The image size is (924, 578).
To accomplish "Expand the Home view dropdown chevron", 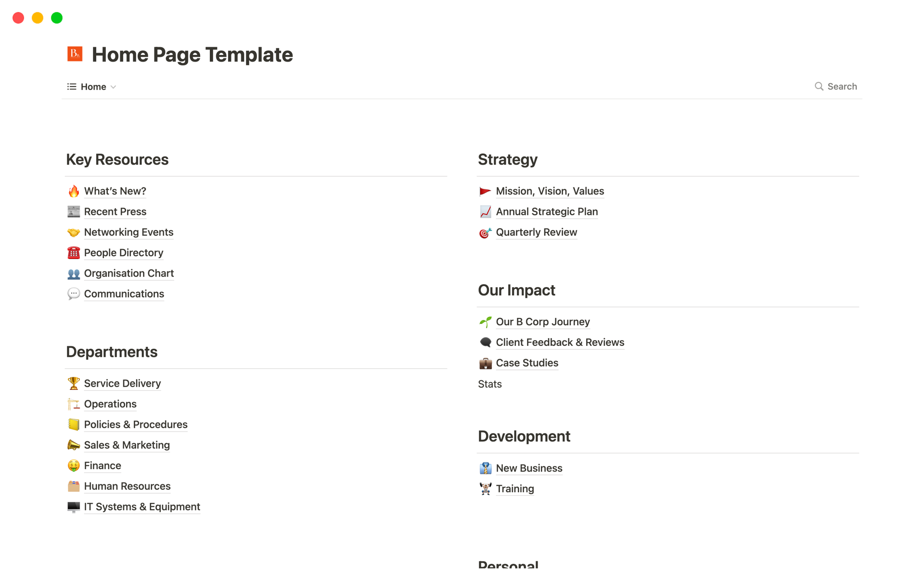I will pos(114,87).
